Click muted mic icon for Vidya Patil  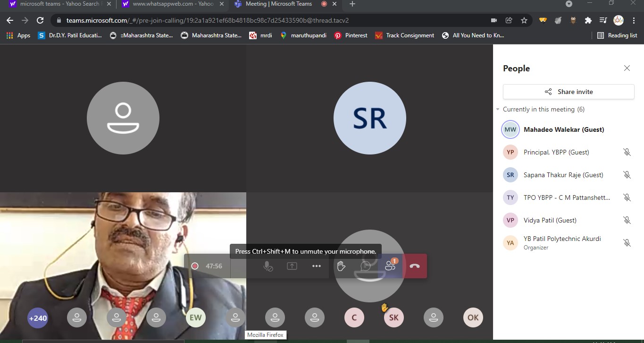point(627,220)
